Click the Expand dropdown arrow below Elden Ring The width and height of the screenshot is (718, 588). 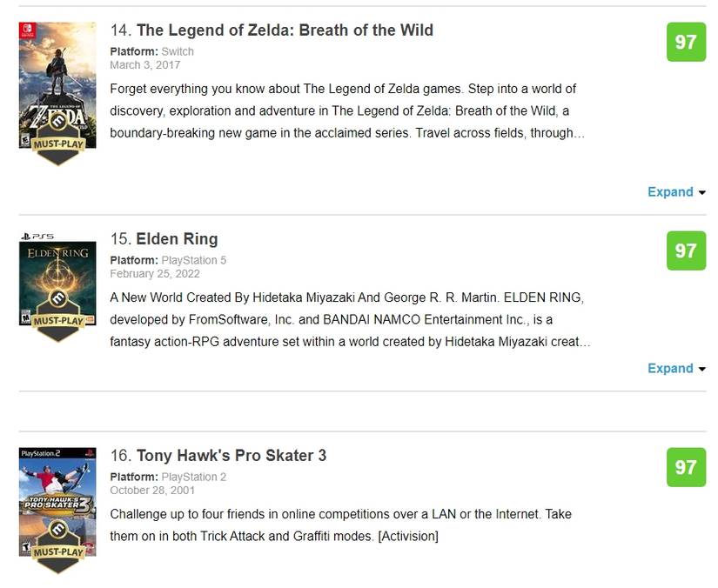click(701, 369)
